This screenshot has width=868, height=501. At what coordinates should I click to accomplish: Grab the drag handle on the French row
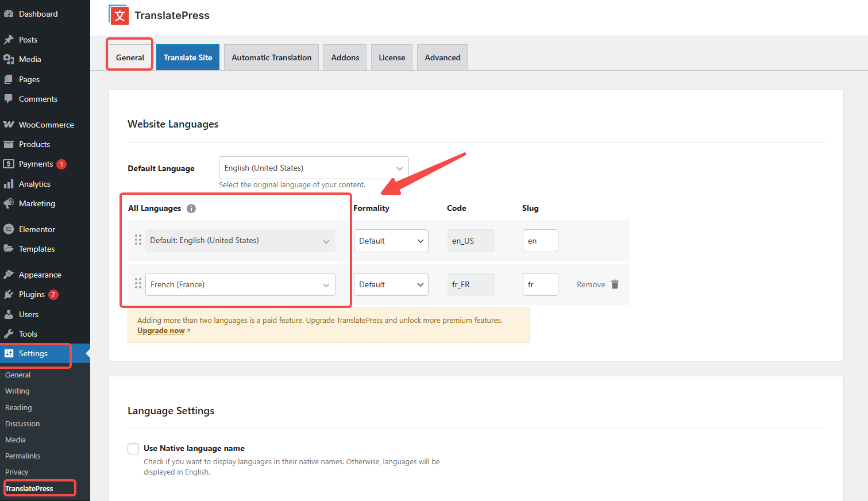[138, 283]
